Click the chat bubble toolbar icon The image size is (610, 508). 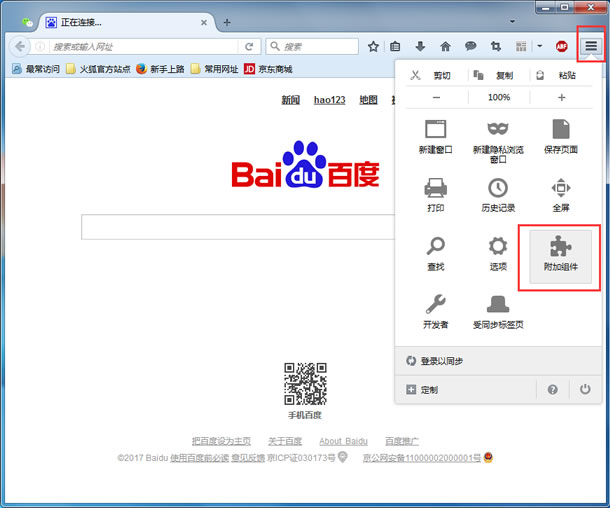tap(470, 46)
